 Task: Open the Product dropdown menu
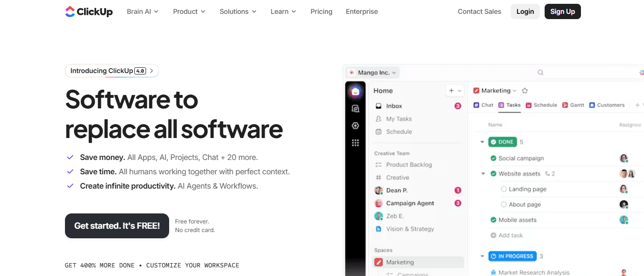[189, 11]
